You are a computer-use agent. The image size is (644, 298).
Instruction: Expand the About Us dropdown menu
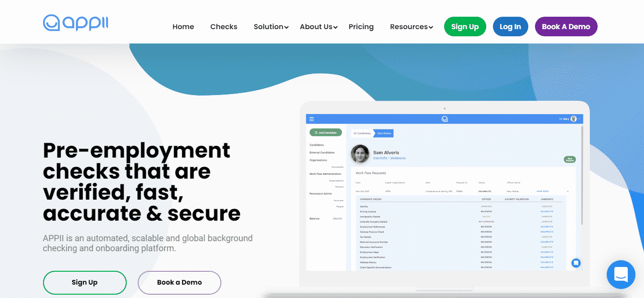[x=318, y=27]
